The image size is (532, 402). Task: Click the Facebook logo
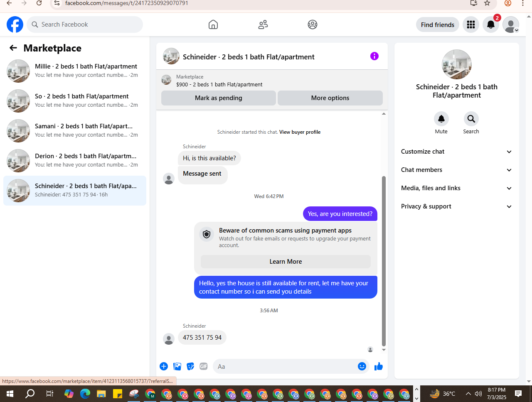click(15, 25)
